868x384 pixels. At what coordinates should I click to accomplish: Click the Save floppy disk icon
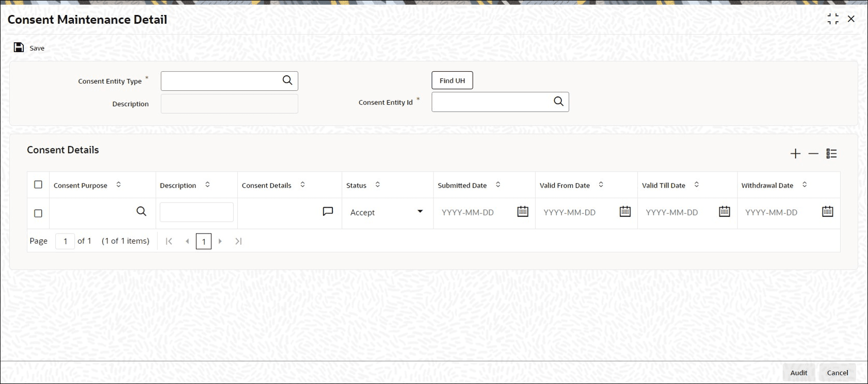click(x=19, y=47)
